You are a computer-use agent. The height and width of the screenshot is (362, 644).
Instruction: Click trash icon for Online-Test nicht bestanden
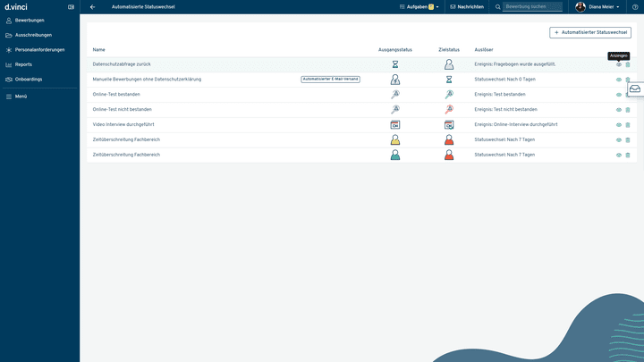[x=628, y=110]
